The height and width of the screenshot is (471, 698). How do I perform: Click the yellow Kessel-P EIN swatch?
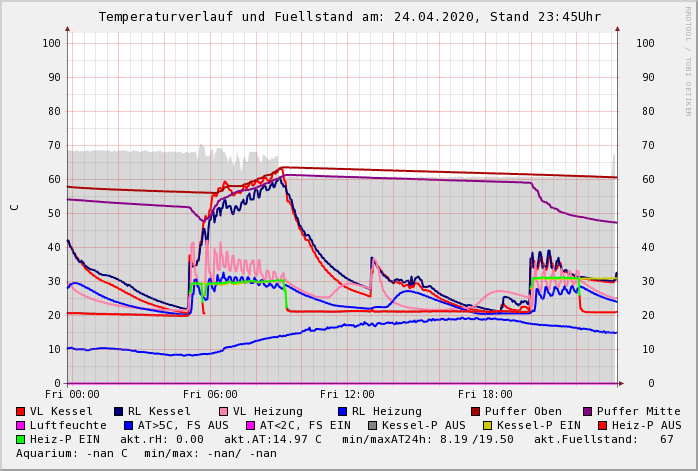[490, 425]
